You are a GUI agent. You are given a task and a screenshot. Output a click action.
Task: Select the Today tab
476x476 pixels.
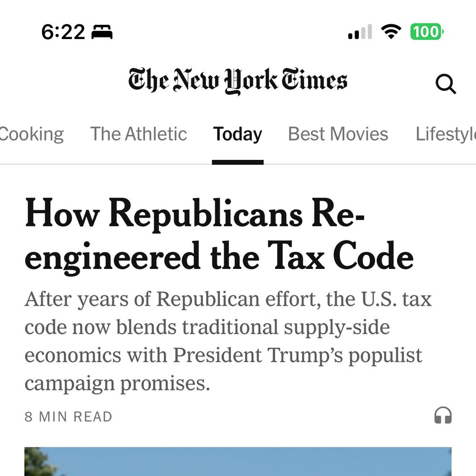click(238, 135)
